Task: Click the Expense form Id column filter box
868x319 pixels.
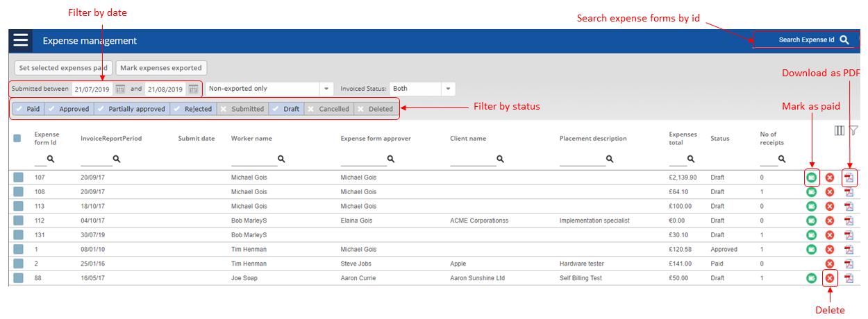Action: pyautogui.click(x=41, y=160)
